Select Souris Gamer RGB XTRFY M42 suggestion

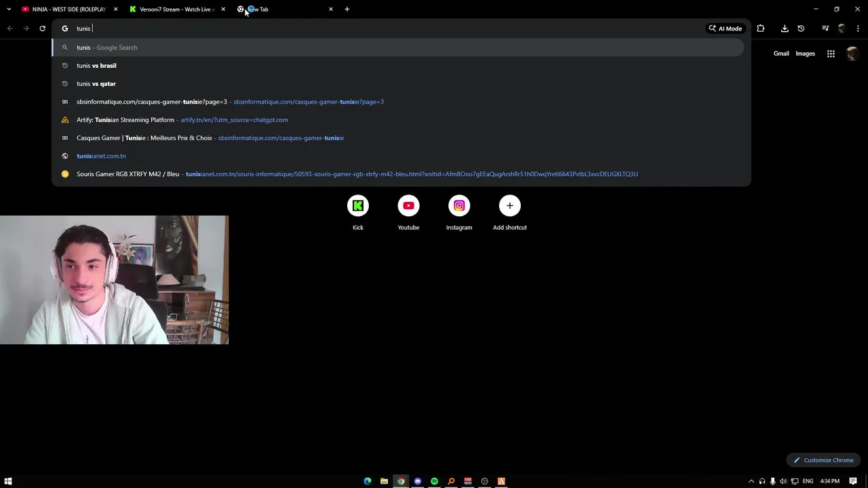pos(398,174)
